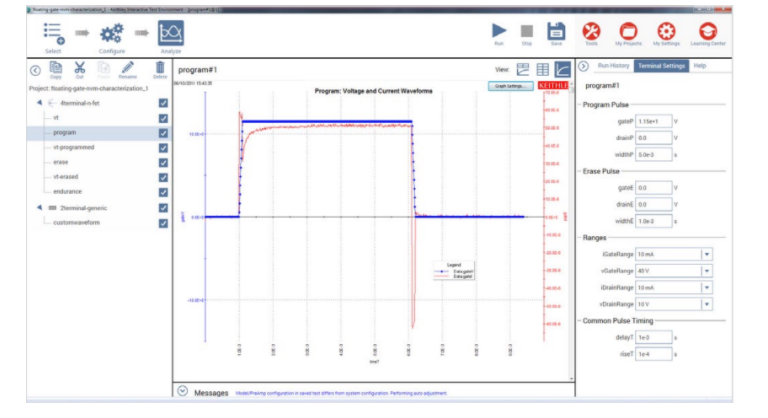Select the customwaveform test
The height and width of the screenshot is (418, 768).
click(x=76, y=222)
